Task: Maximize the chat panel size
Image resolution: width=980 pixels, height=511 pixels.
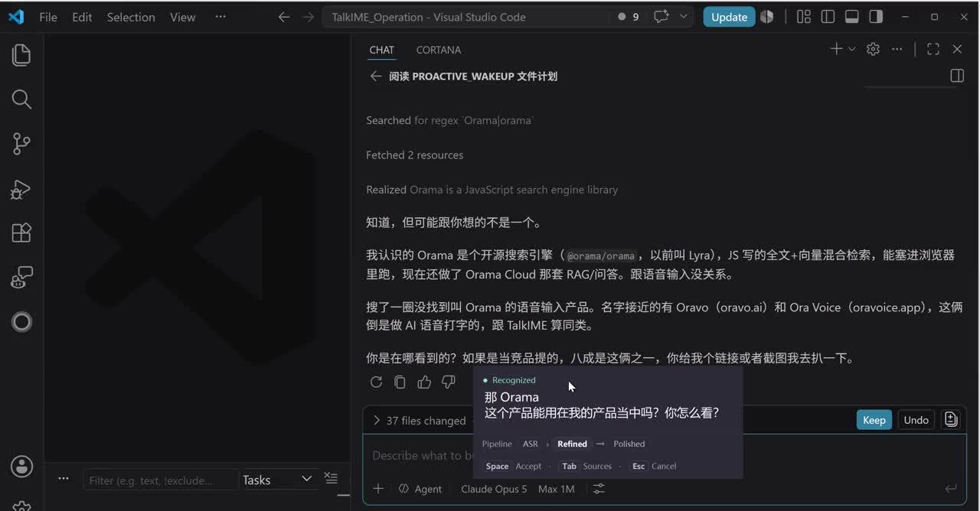Action: (933, 49)
